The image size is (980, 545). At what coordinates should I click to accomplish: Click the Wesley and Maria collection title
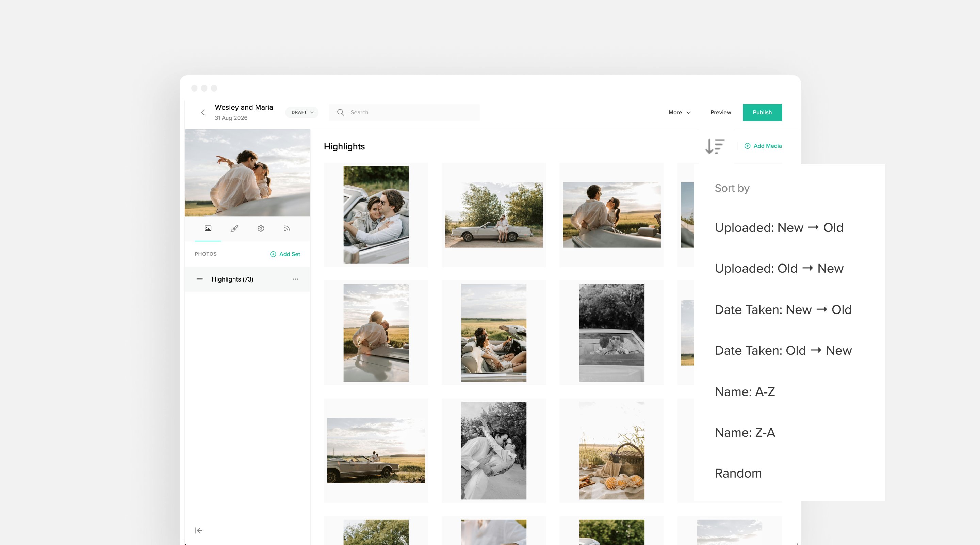(244, 107)
